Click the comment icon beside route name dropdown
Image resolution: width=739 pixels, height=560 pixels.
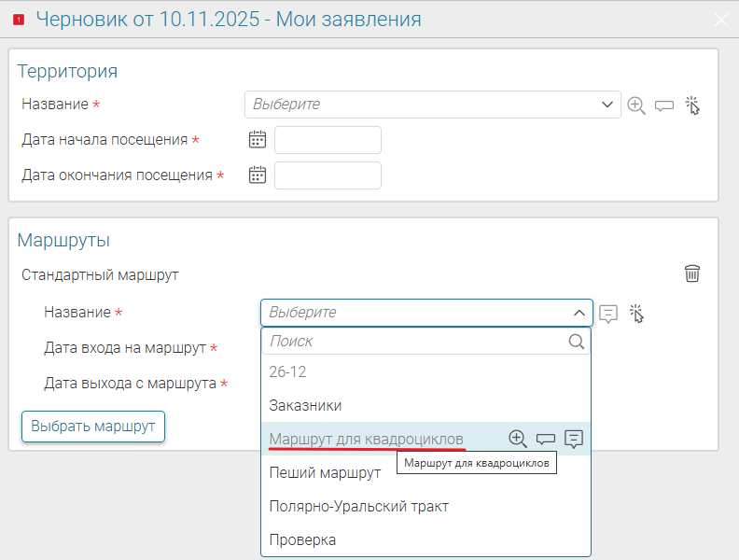[608, 314]
